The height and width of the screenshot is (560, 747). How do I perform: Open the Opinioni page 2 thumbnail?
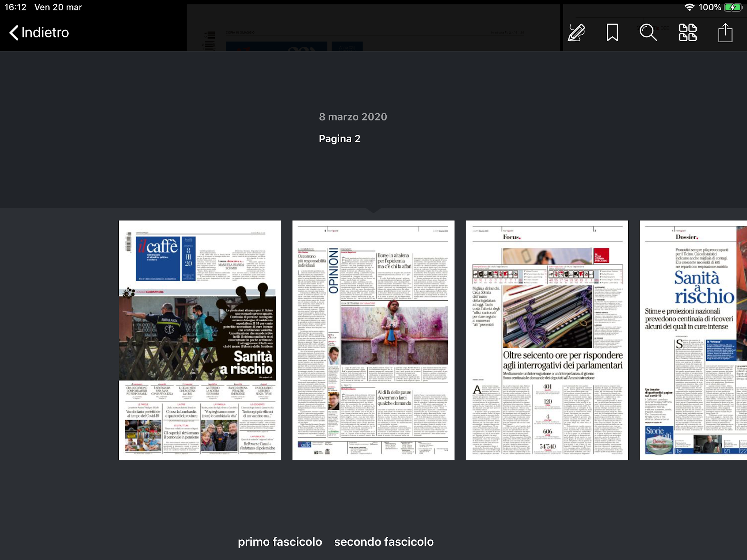click(373, 340)
